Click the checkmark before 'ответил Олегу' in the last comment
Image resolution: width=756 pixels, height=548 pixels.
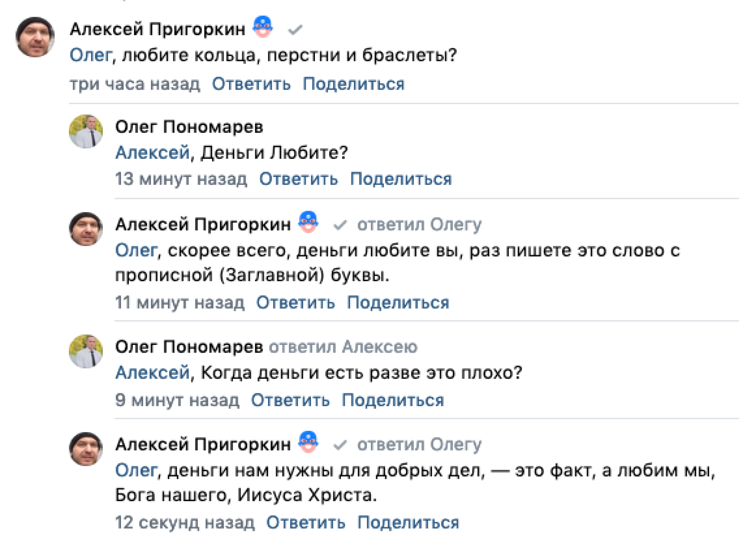tap(340, 445)
